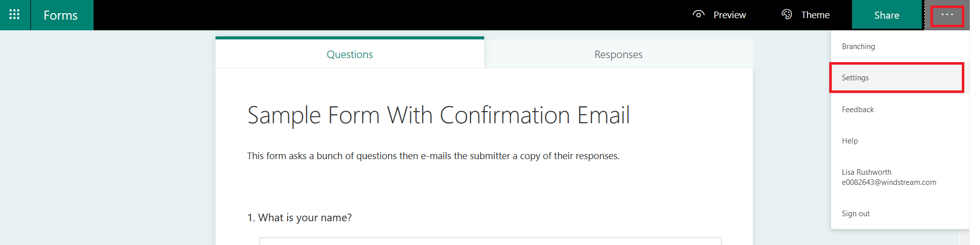
Task: Click the Forms app title
Action: [x=61, y=15]
